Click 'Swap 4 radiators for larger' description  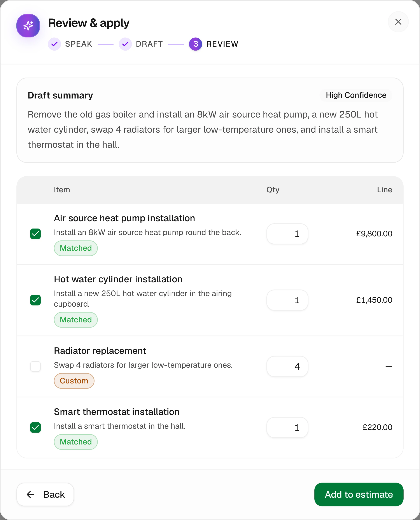143,365
